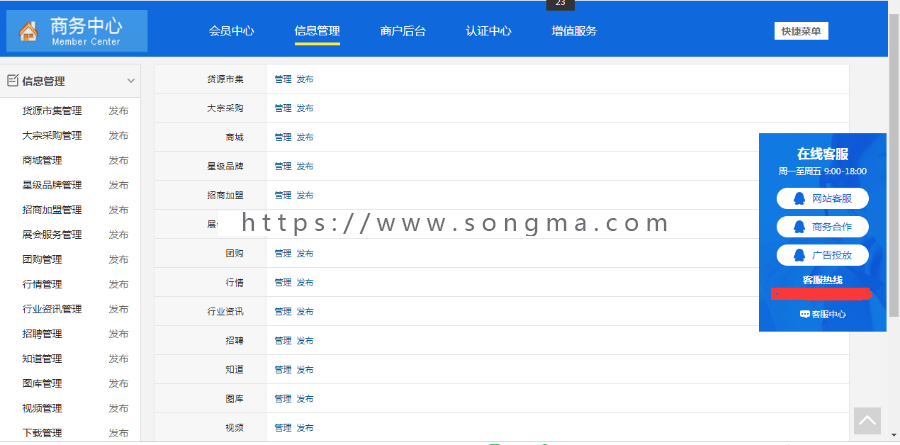Click the 商务中心 Member Center logo

tap(77, 31)
